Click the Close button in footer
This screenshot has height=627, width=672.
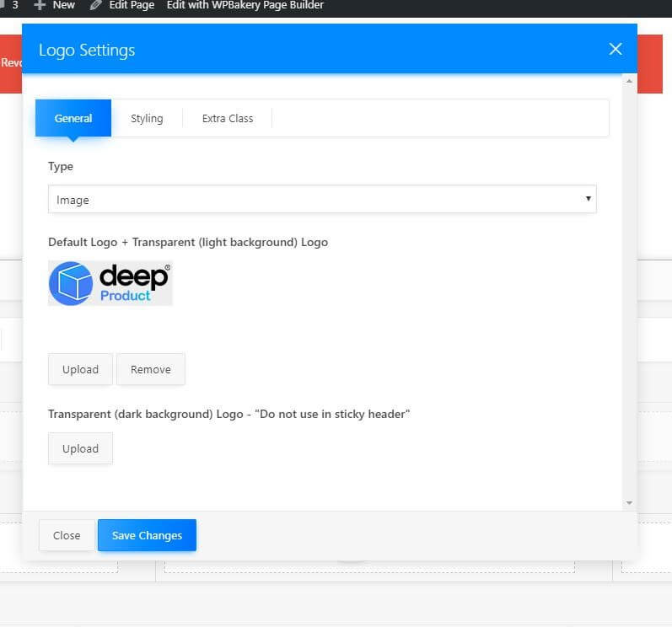[x=67, y=535]
